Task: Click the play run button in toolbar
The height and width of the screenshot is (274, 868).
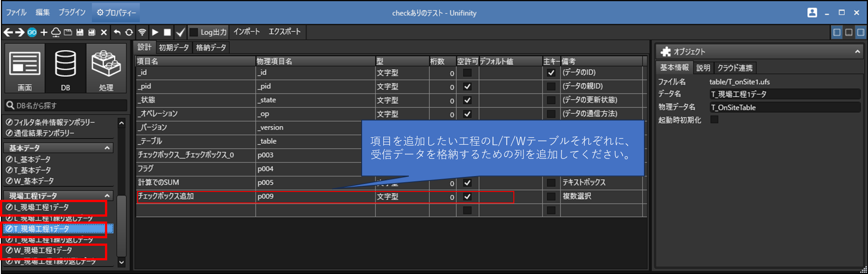Action: 155,32
